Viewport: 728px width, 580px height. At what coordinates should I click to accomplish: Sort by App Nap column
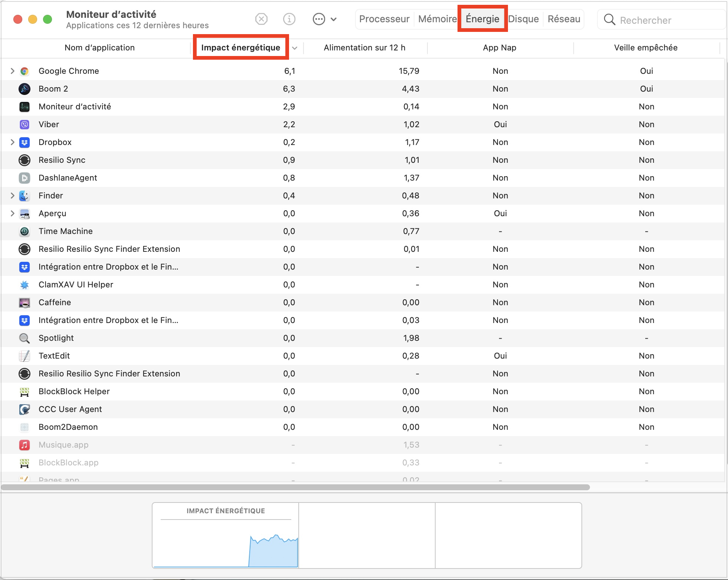(499, 48)
